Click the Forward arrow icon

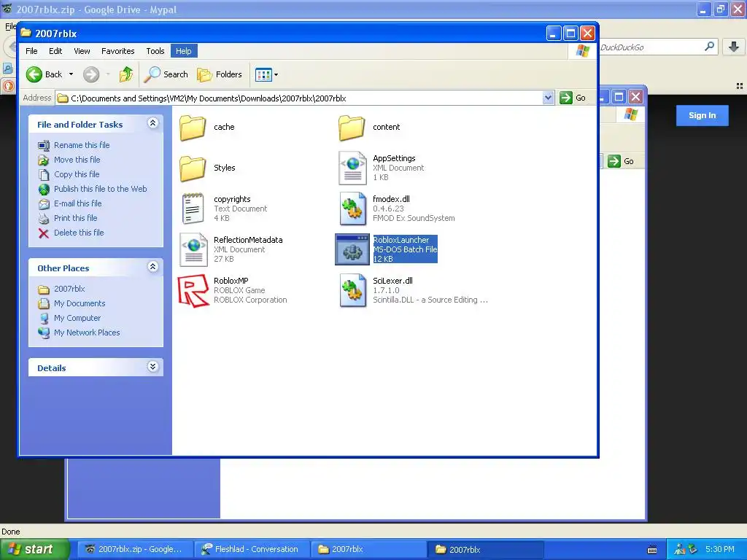coord(91,74)
